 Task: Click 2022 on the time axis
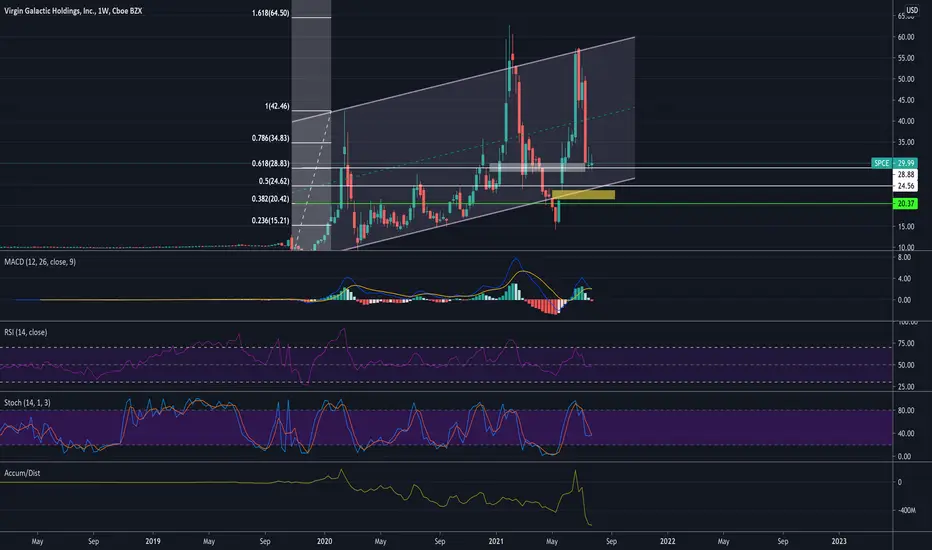tap(667, 541)
